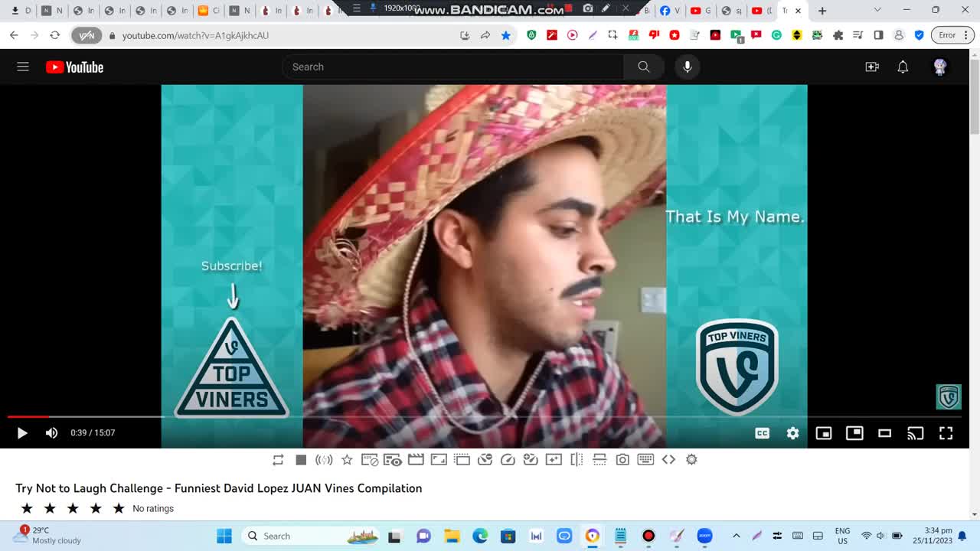Open the YouTube guide hamburger menu
The width and height of the screenshot is (980, 551).
click(x=23, y=67)
